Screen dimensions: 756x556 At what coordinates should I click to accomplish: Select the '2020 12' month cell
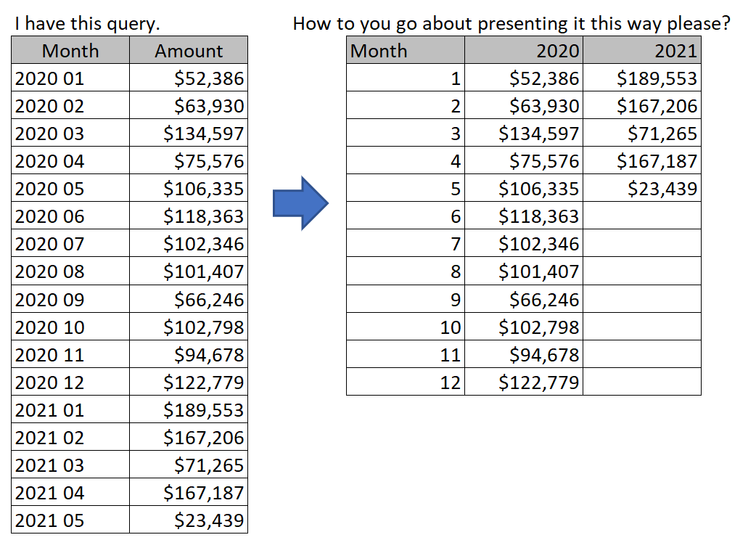pyautogui.click(x=70, y=383)
